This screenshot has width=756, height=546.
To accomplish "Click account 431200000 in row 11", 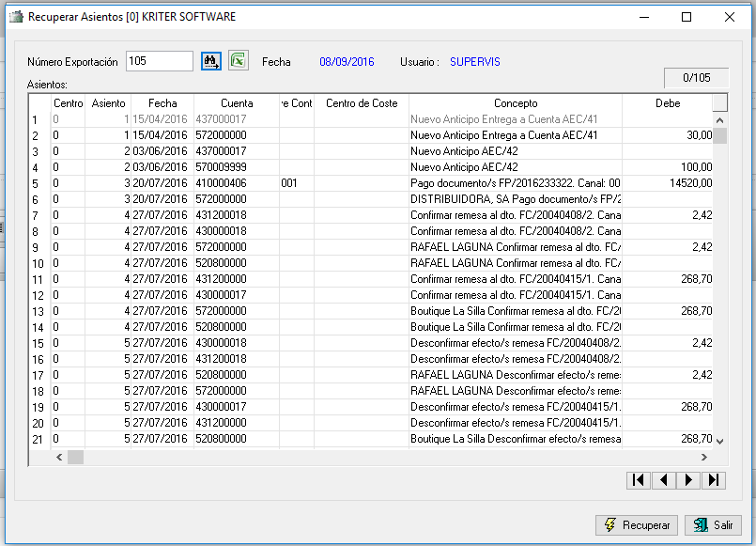I will [237, 279].
